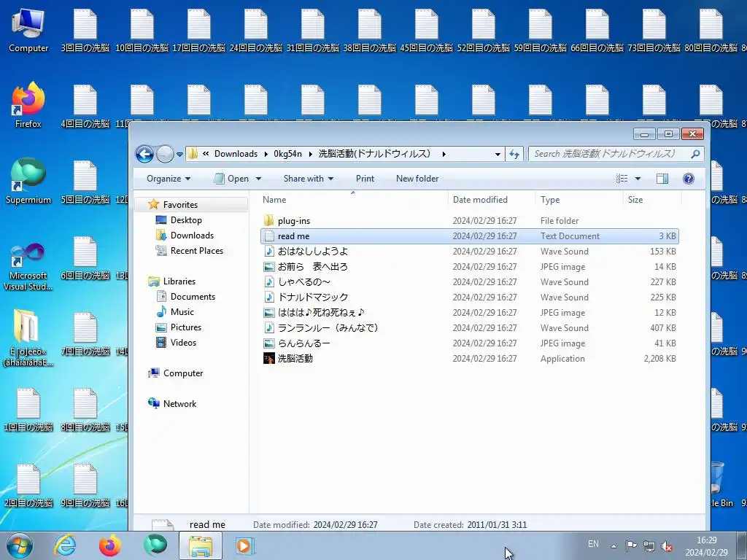Viewport: 747px width, 560px height.
Task: Open the Videos library
Action: [183, 343]
